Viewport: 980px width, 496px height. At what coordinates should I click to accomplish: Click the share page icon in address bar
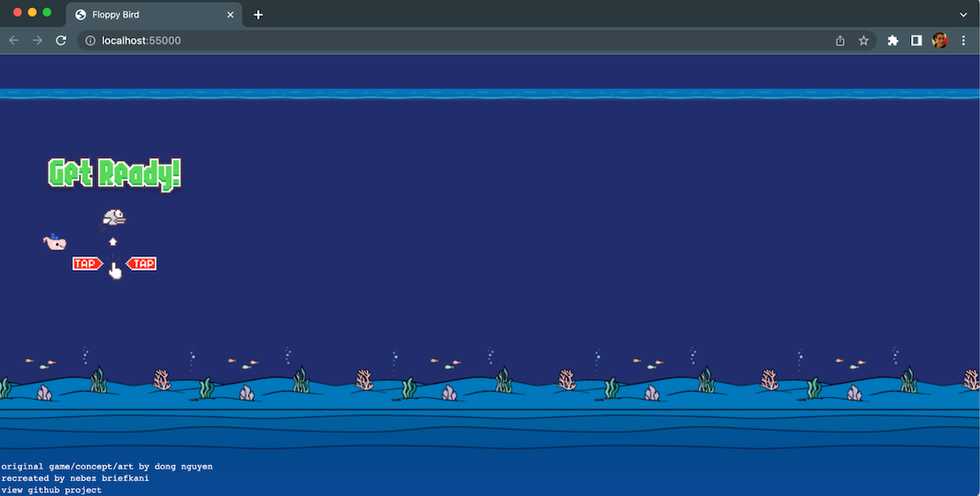840,41
